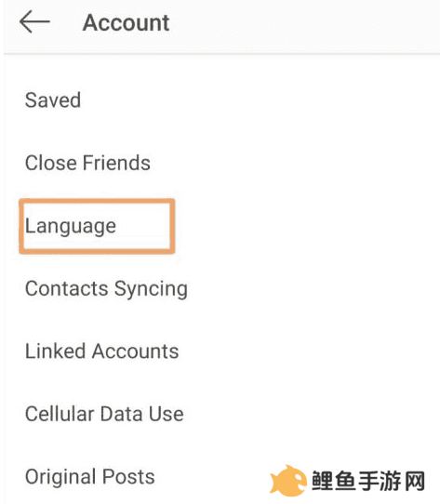This screenshot has width=440, height=504.
Task: Click the Account header title
Action: pyautogui.click(x=127, y=23)
